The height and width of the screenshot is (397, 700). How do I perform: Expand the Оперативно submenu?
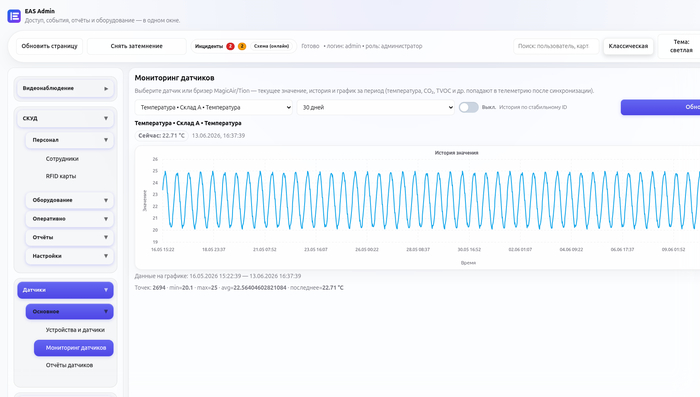tap(69, 219)
